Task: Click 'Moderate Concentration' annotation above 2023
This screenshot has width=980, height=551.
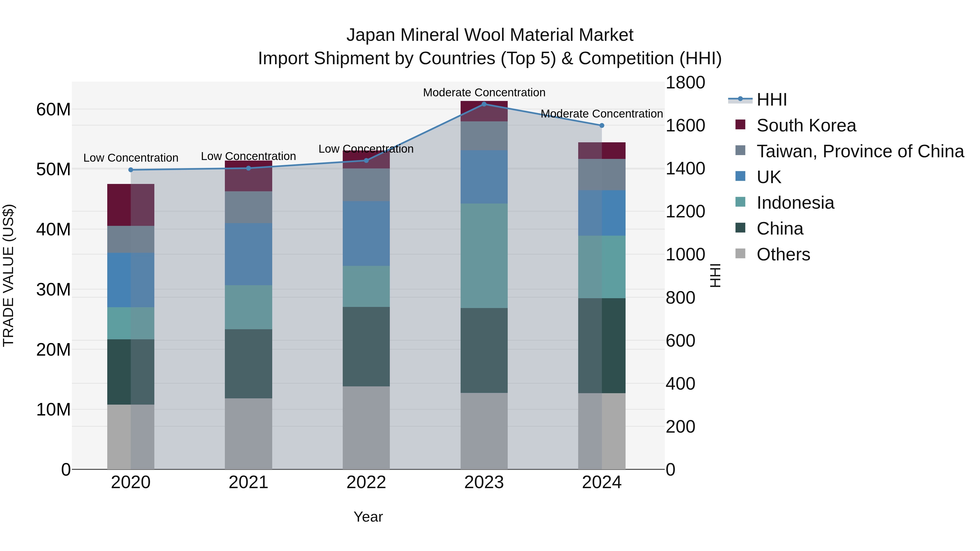Action: (x=484, y=93)
